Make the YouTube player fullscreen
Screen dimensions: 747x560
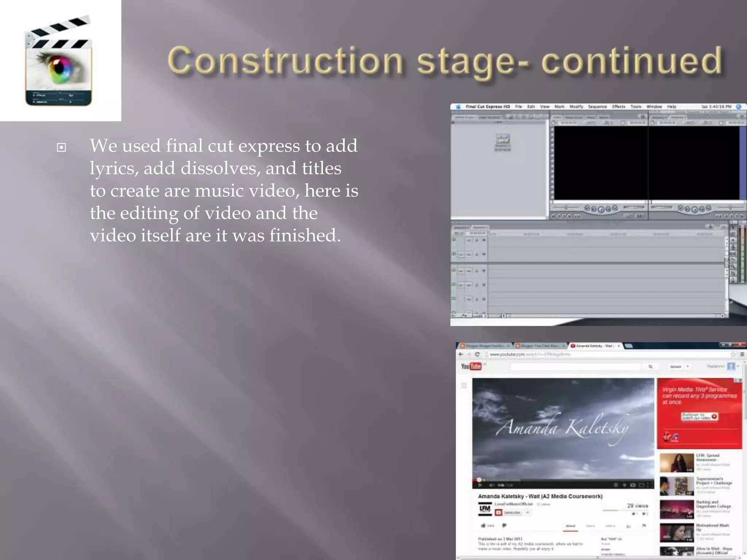click(650, 485)
